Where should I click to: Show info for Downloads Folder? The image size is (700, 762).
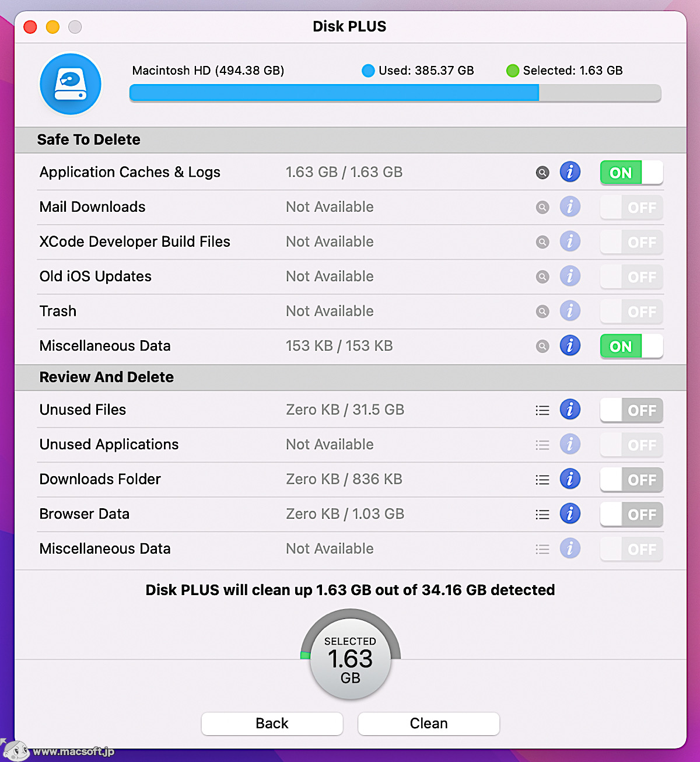point(570,479)
